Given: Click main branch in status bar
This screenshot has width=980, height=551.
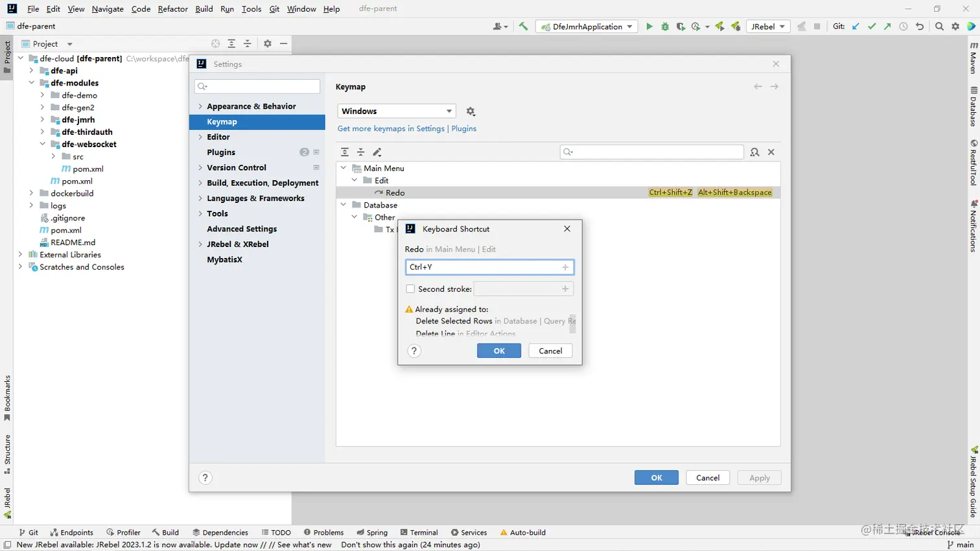Looking at the screenshot, I should click(961, 545).
